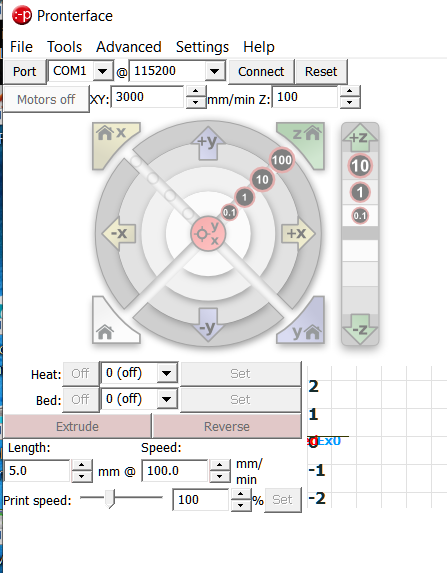Toggle the Bed Off button
The image size is (447, 573).
point(80,399)
